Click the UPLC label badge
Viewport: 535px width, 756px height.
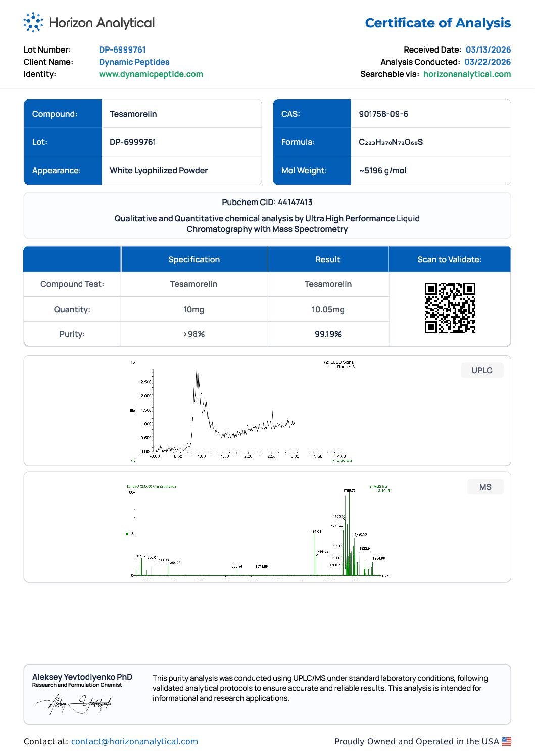tap(481, 370)
